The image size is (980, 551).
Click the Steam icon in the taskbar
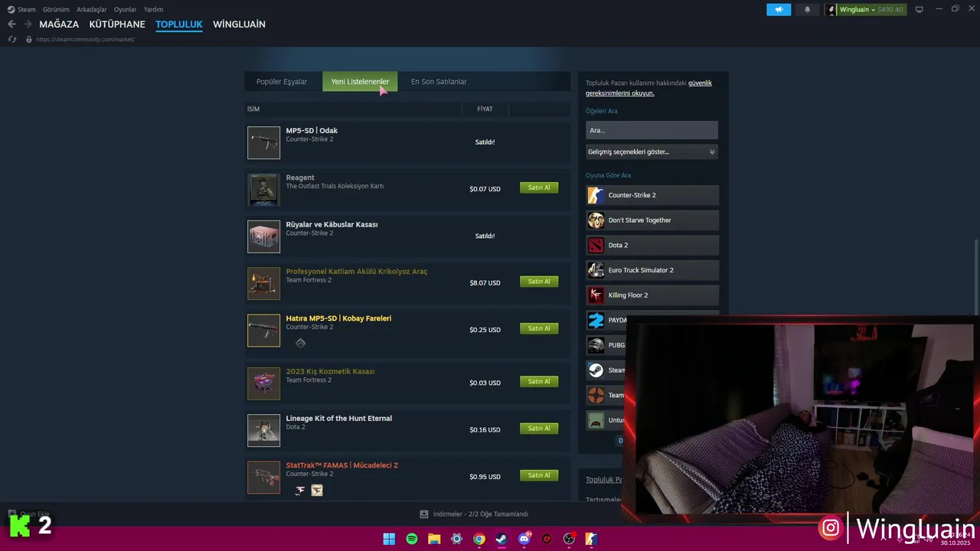pyautogui.click(x=501, y=539)
